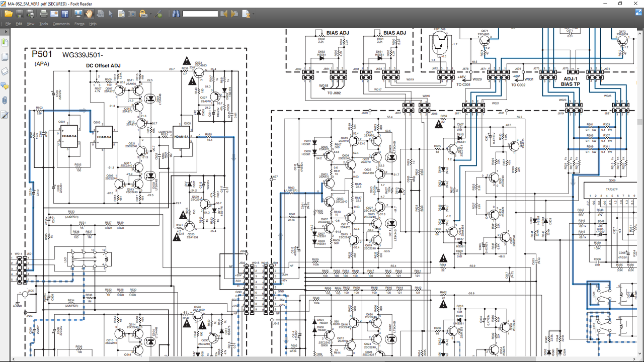Viewport: 644px width, 362px height.
Task: Click the vertical scrollbar thumb
Action: point(640,122)
